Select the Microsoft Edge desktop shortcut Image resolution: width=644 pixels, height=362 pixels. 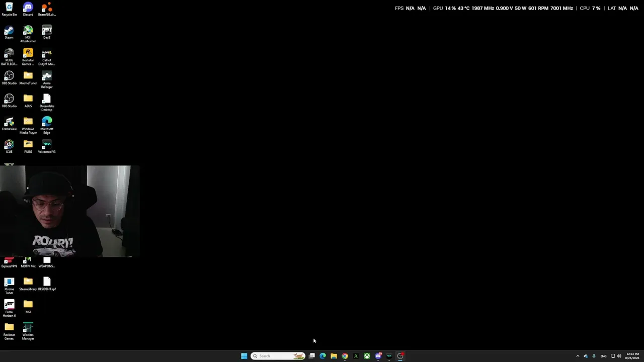pyautogui.click(x=47, y=126)
